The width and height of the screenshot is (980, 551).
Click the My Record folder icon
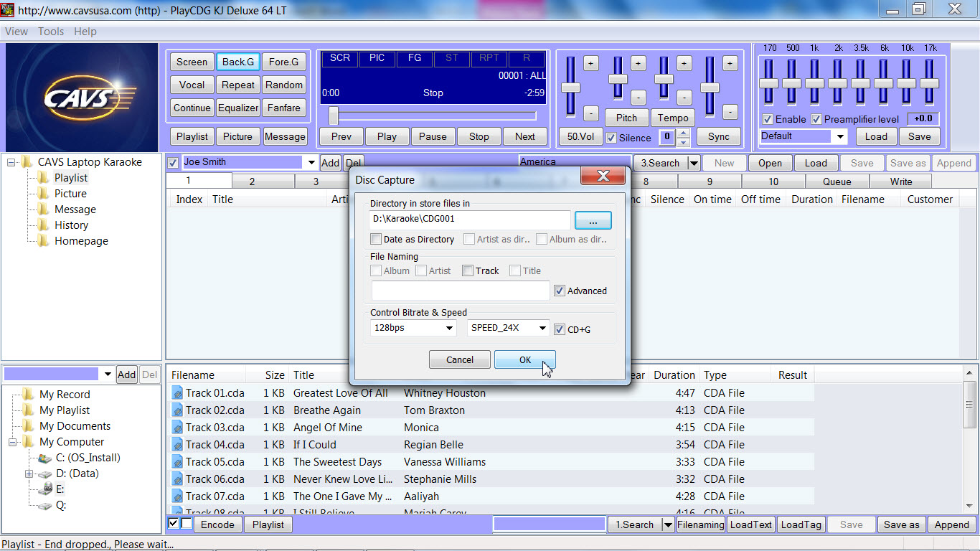(x=28, y=395)
